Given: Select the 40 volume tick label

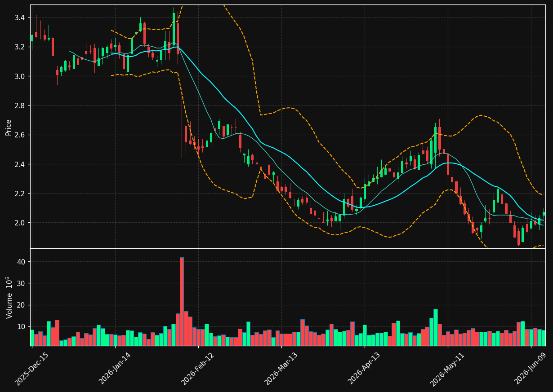Looking at the screenshot, I should [x=21, y=261].
